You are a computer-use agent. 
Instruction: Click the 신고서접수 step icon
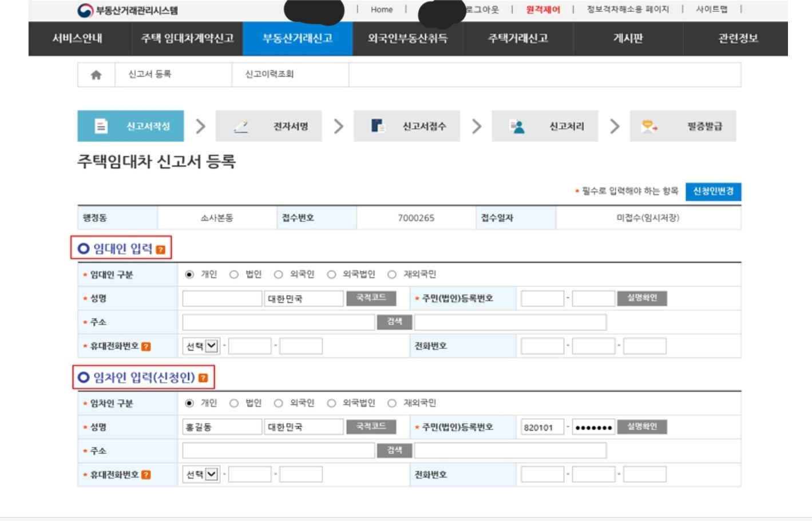pos(378,126)
